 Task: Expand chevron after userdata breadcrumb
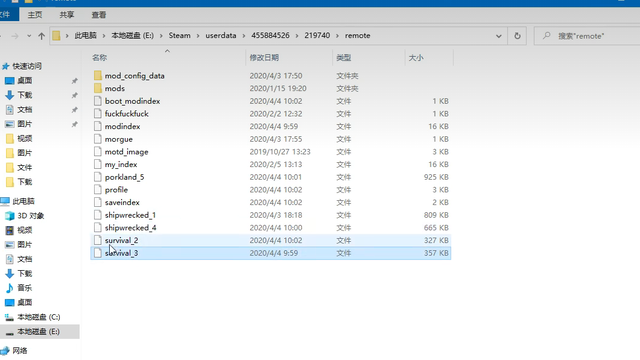pos(244,36)
